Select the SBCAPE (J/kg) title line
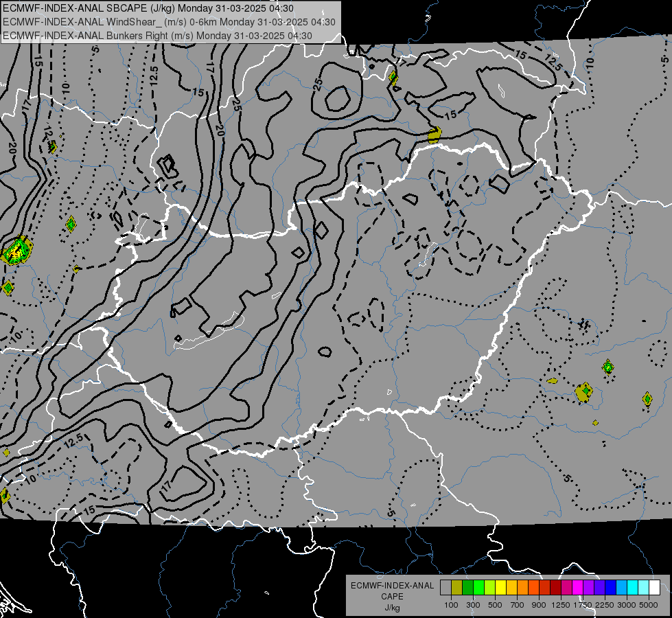Screen dimensions: 672x618 148,8
